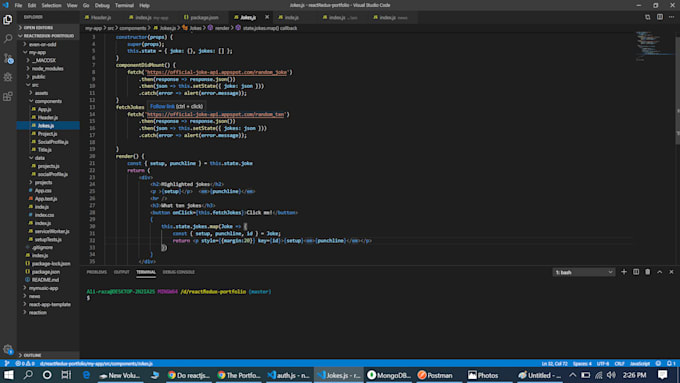Open changes compare icon in editor toolbar

[x=647, y=17]
